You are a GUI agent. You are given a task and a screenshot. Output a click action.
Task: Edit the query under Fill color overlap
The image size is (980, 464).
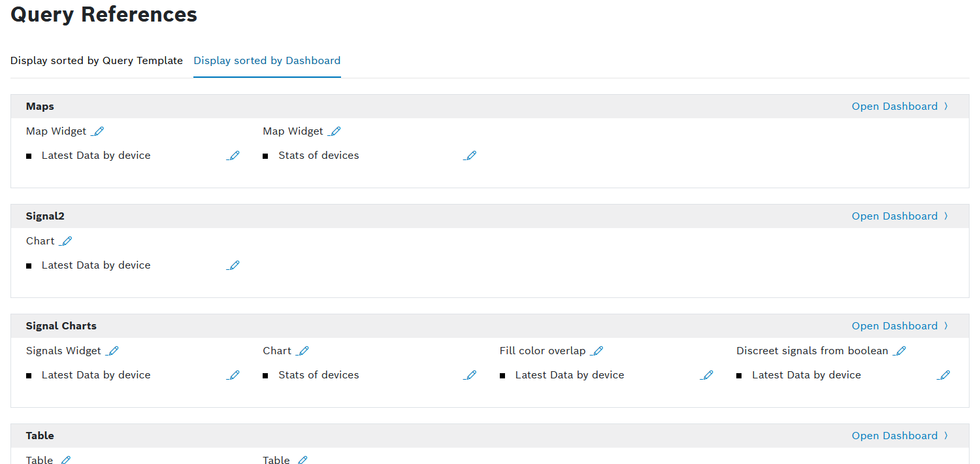tap(706, 375)
